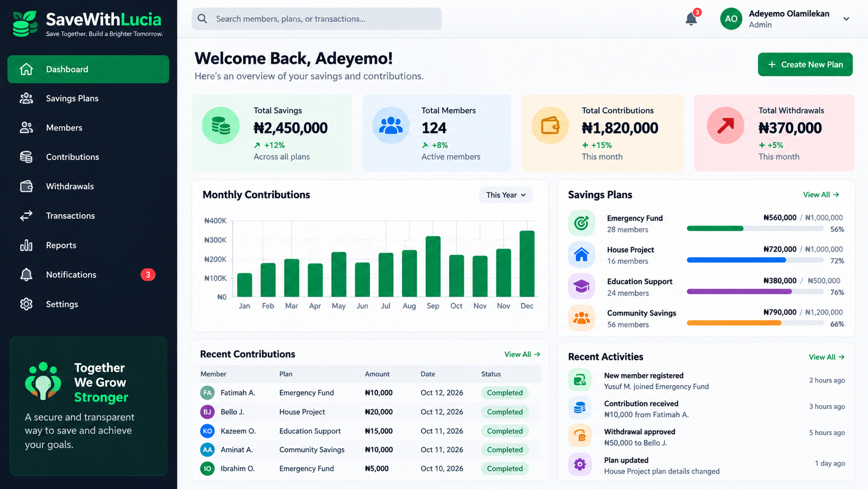The height and width of the screenshot is (489, 868).
Task: Click the House Project blue progress bar
Action: 736,260
